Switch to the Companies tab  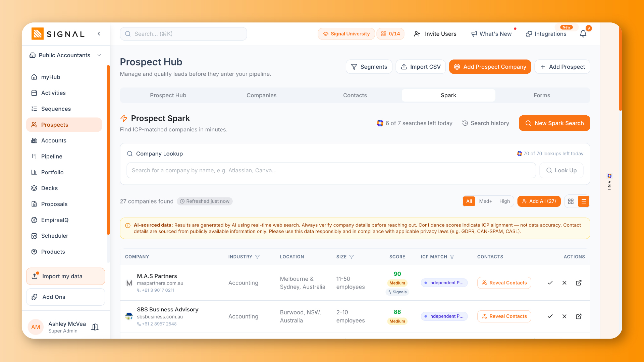[262, 95]
